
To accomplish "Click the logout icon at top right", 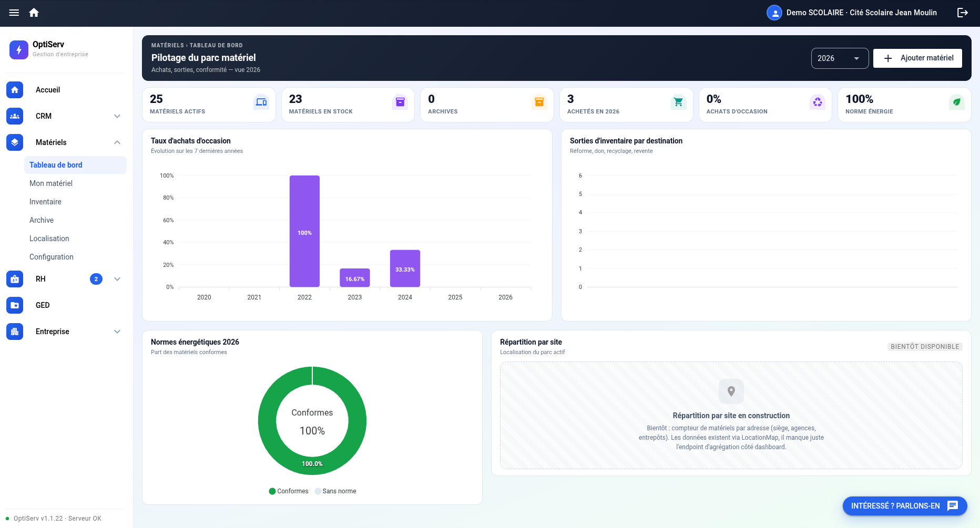I will coord(963,13).
